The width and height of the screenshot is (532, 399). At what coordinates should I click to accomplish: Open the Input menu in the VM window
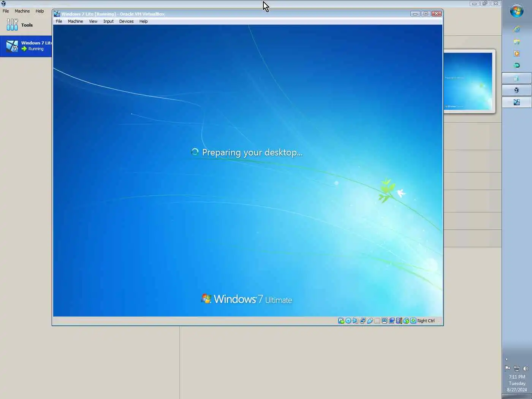pos(108,21)
